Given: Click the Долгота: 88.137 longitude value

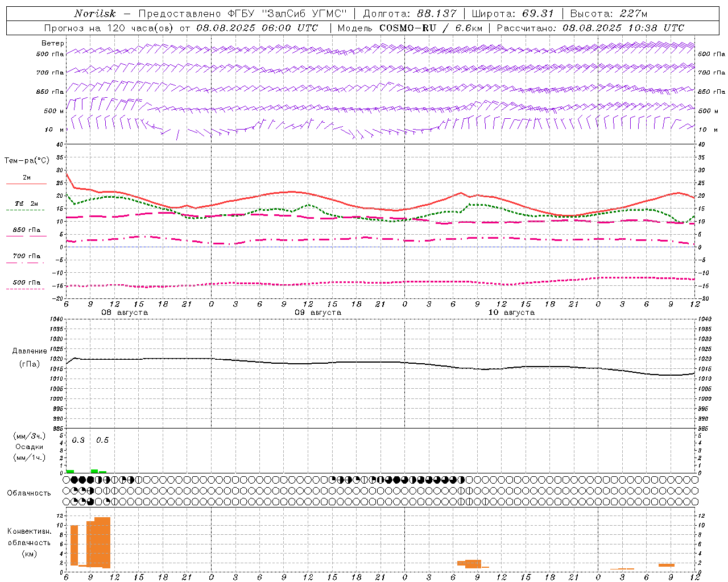Looking at the screenshot, I should pyautogui.click(x=409, y=14).
